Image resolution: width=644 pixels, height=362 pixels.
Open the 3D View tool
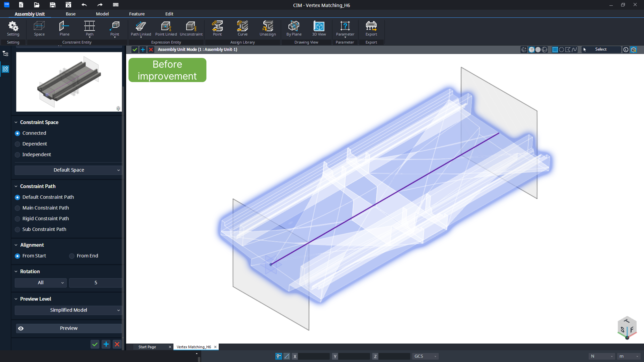pos(319,28)
